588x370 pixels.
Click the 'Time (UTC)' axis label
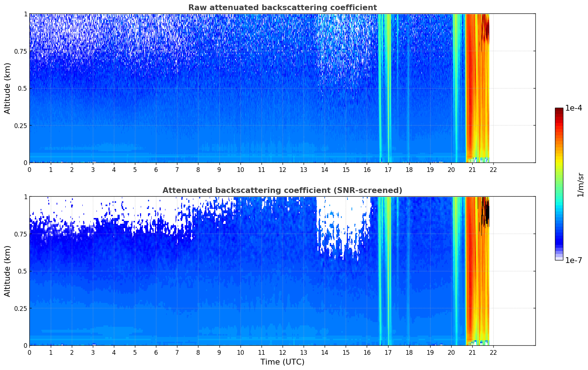point(282,362)
